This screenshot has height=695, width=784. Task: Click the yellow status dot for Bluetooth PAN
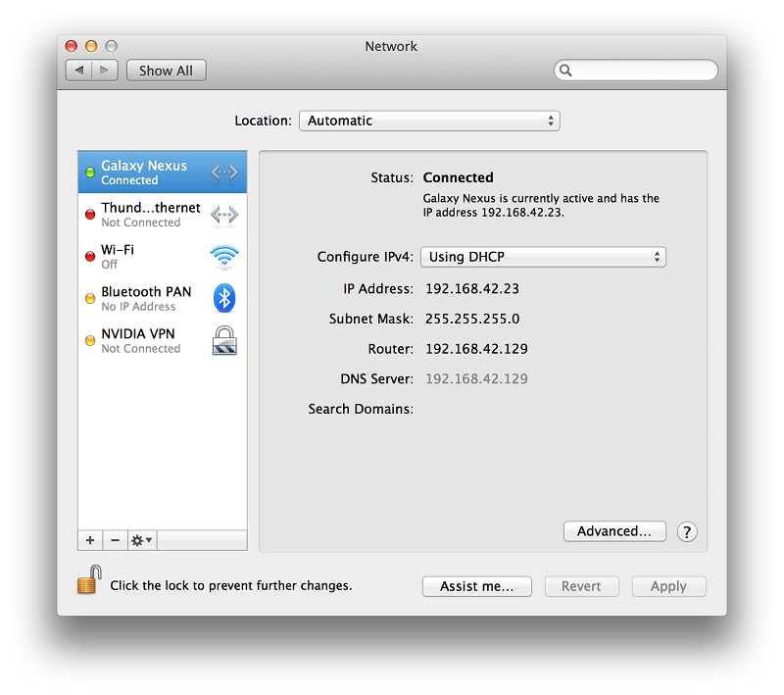[x=90, y=299]
